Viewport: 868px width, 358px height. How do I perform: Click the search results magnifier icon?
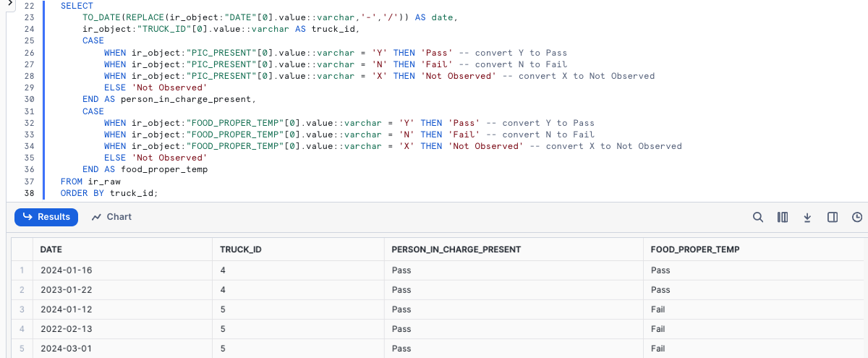coord(758,217)
